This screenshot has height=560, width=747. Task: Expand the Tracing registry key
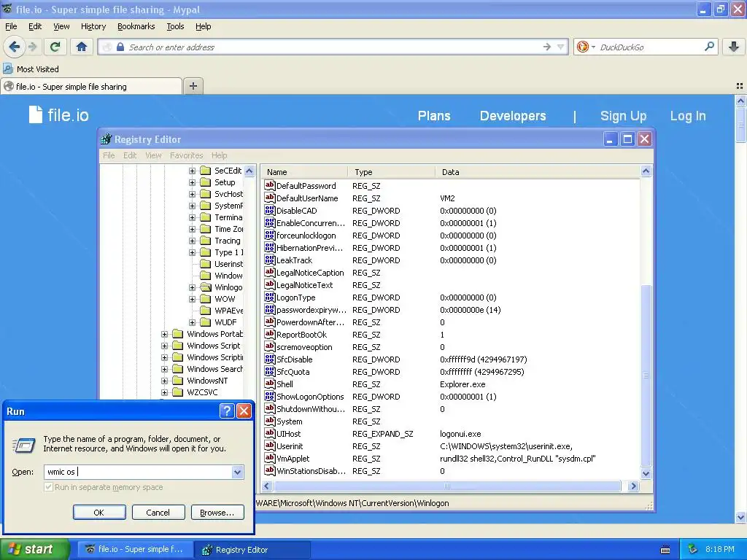(x=192, y=241)
